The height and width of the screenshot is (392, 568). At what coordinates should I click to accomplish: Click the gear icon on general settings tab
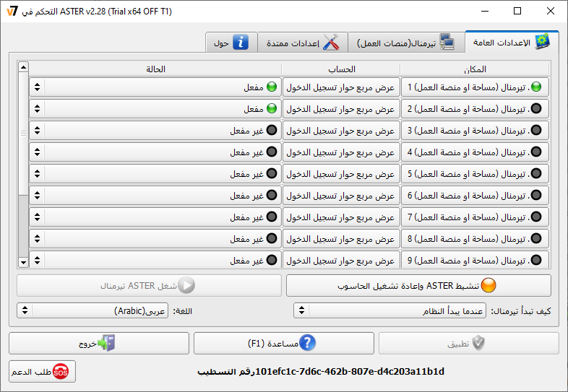tap(542, 42)
